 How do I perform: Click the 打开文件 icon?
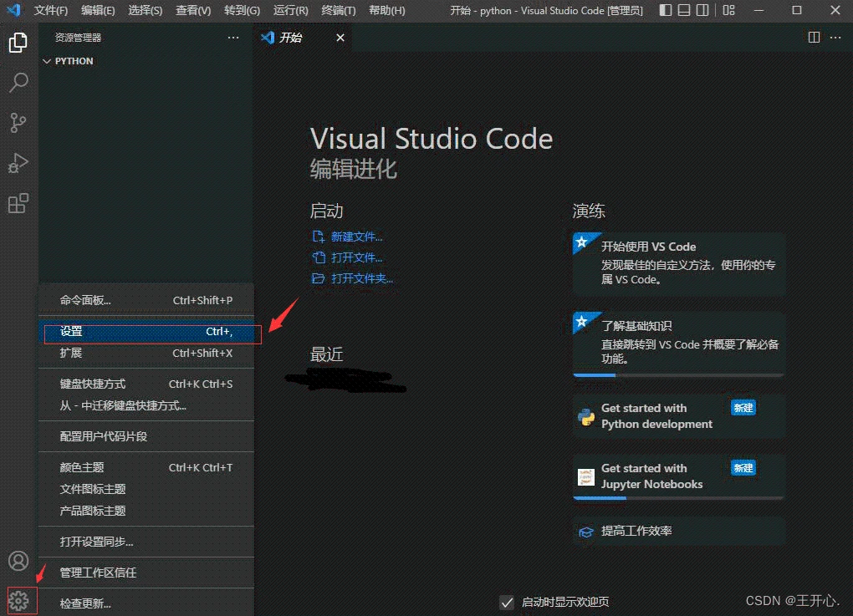point(319,257)
